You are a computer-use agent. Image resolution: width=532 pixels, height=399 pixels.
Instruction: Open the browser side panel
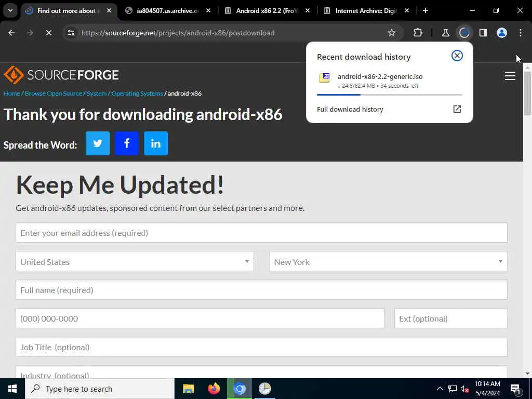[x=483, y=33]
